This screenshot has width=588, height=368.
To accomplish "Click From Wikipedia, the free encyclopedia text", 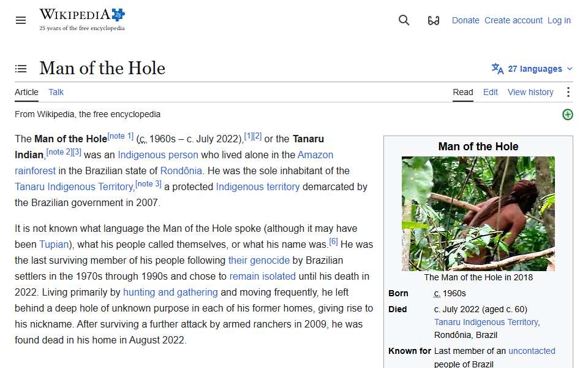I will pos(88,114).
